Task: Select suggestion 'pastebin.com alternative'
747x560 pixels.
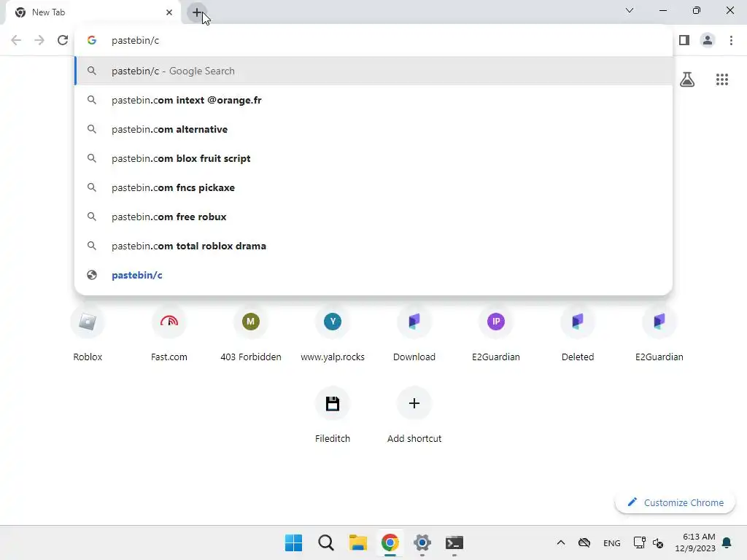Action: pyautogui.click(x=373, y=129)
